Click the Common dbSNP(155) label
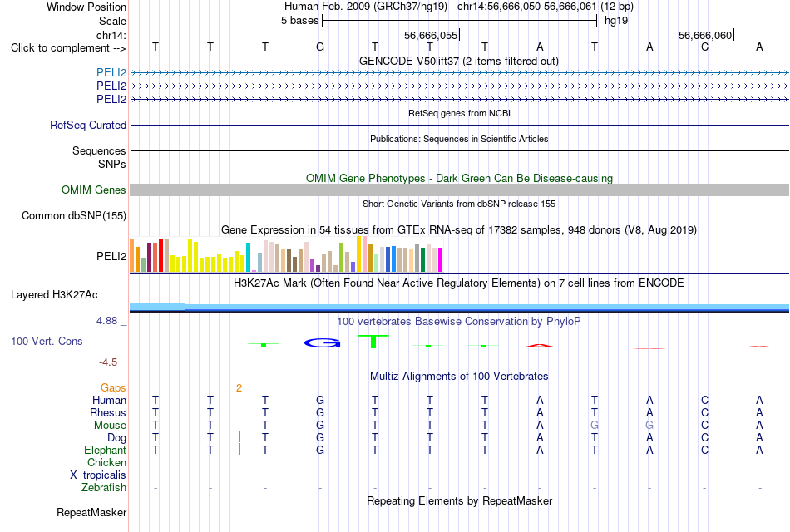Image resolution: width=790 pixels, height=532 pixels. (74, 215)
